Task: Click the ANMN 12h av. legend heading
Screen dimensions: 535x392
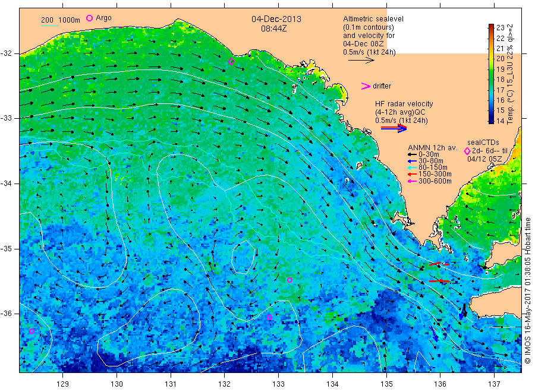Action: (433, 148)
